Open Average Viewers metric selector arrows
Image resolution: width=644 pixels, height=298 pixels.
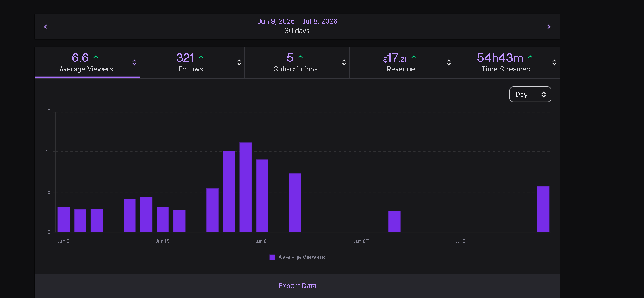coord(134,63)
